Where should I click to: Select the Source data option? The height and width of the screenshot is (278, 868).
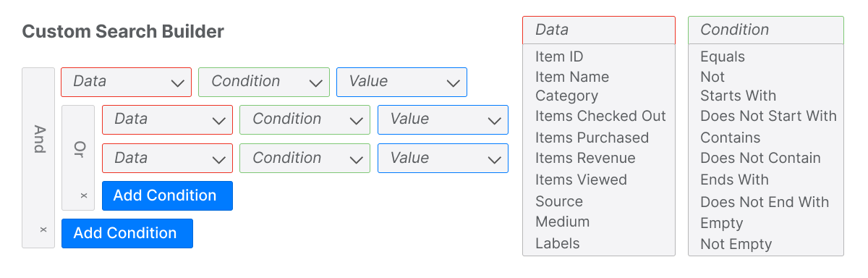(x=558, y=201)
